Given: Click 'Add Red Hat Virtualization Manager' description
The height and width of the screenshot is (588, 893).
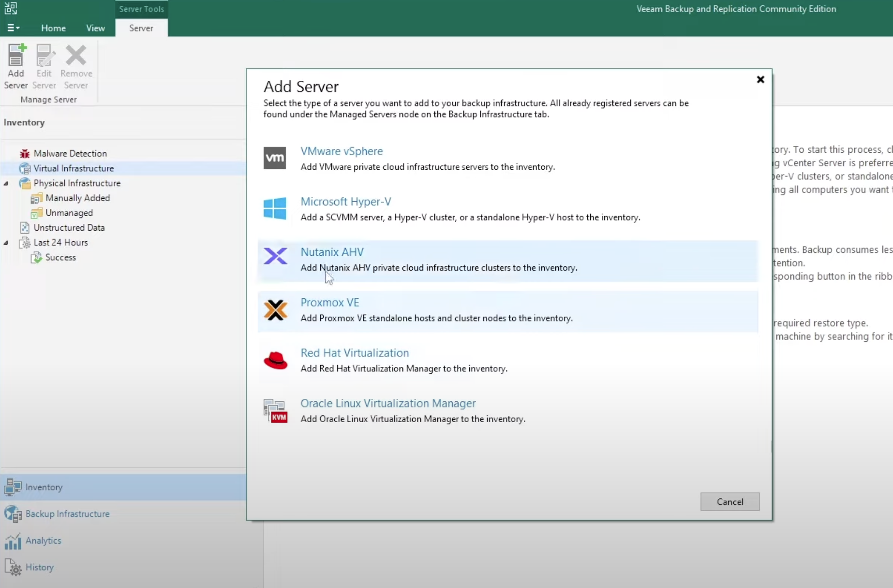Looking at the screenshot, I should coord(404,368).
